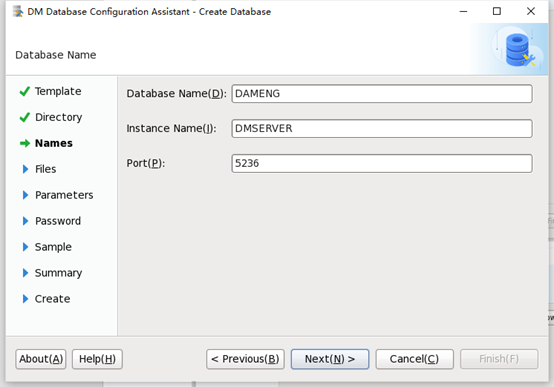Maximize the Configuration Assistant window
Viewport: 554px width, 387px height.
[497, 12]
